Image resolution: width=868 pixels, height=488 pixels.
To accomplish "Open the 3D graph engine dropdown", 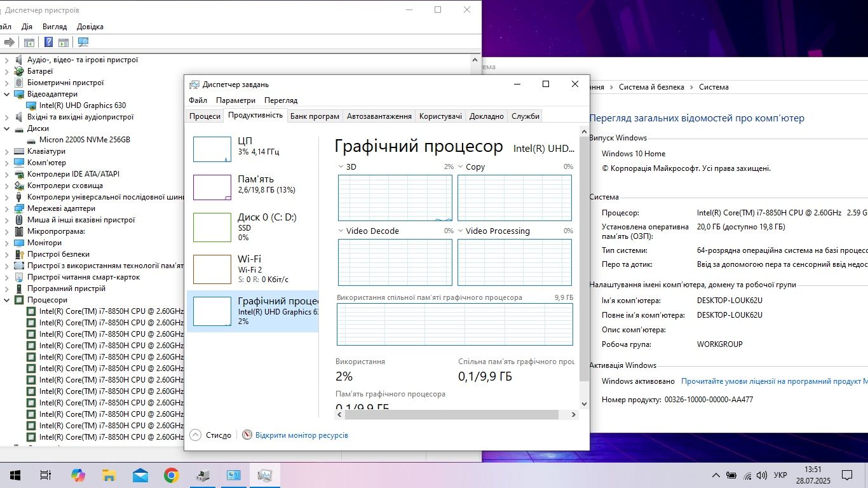I will pyautogui.click(x=340, y=167).
